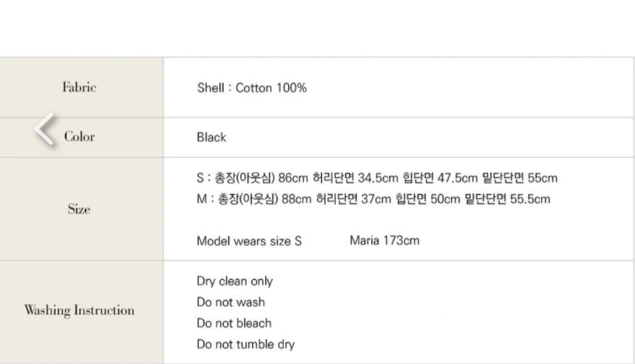
Task: Select the Size row label
Action: click(78, 209)
